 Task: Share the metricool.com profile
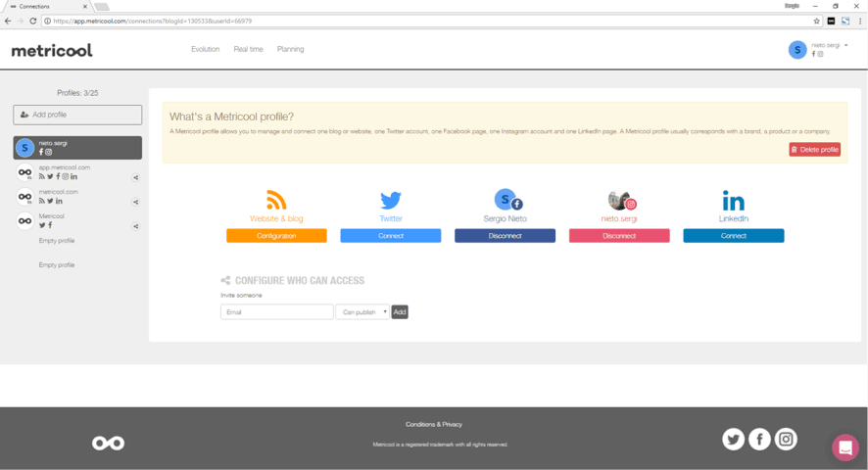(x=135, y=202)
